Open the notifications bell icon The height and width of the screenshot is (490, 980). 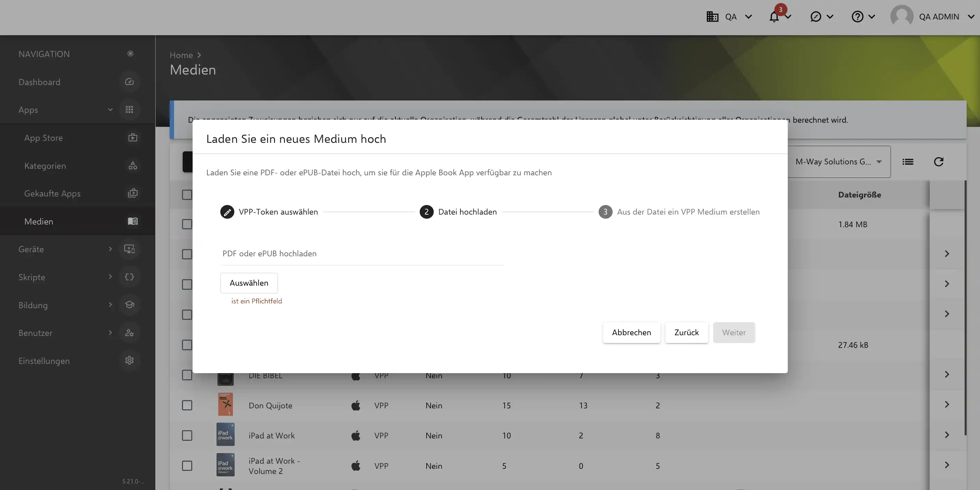pos(774,17)
